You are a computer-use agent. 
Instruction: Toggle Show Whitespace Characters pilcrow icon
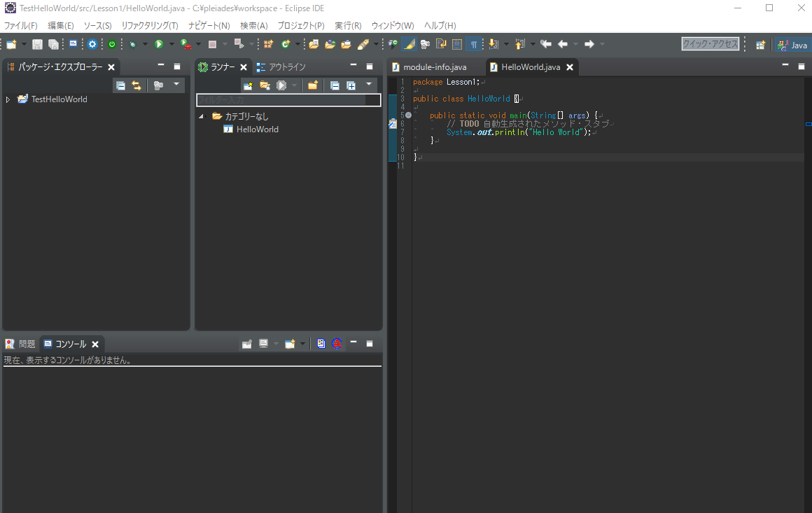pos(473,45)
